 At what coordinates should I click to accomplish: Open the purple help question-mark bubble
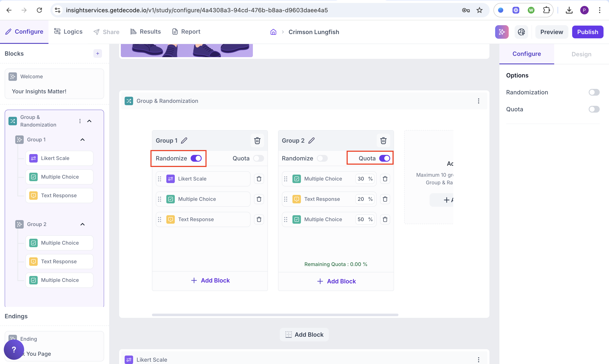(x=14, y=349)
